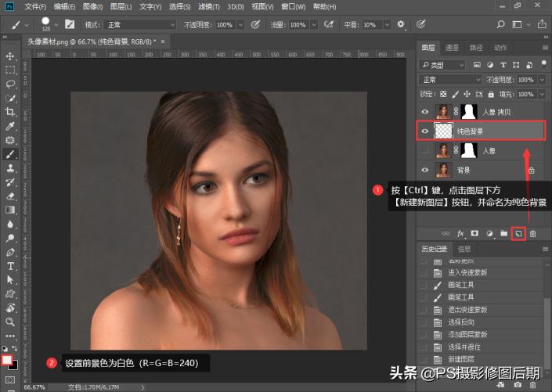Image resolution: width=552 pixels, height=392 pixels.
Task: Open the layer blend mode 正常 dropdown
Action: click(451, 80)
